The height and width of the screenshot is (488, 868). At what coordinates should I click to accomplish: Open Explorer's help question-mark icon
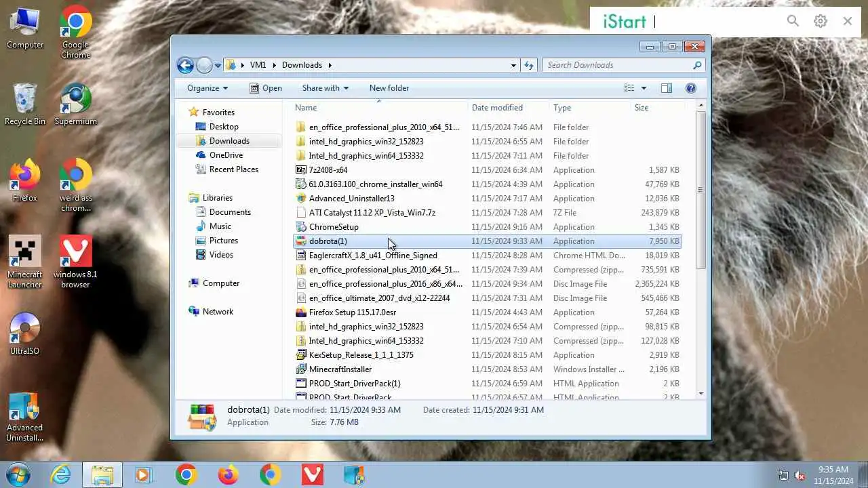click(x=691, y=88)
